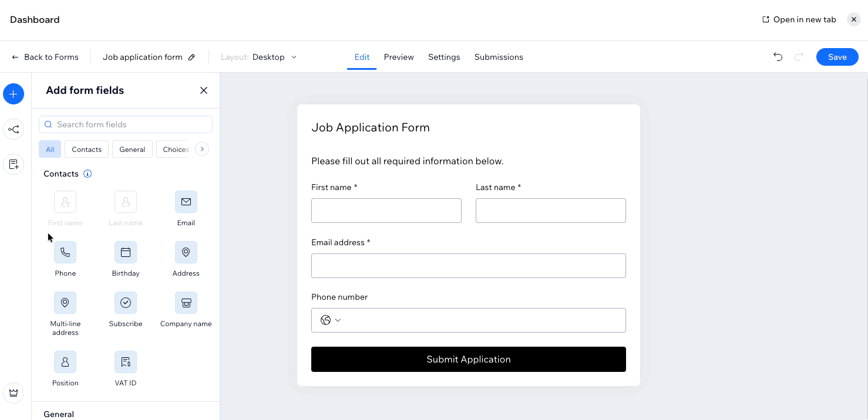Screen dimensions: 868x420
Task: Add the Company name field
Action: tap(186, 303)
